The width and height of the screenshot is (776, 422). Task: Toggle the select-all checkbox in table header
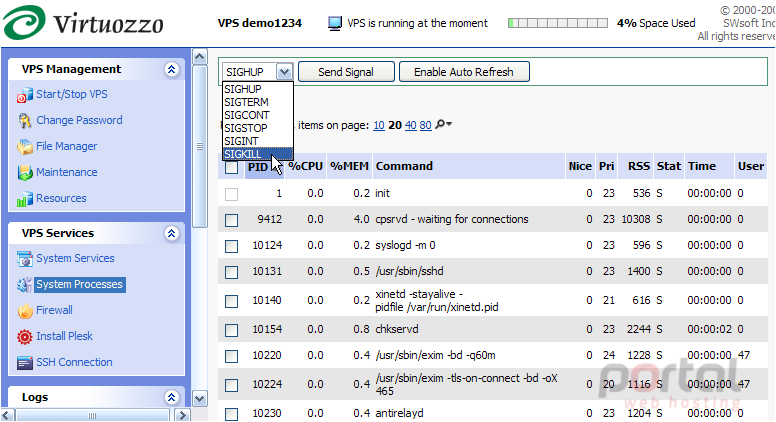tap(231, 167)
